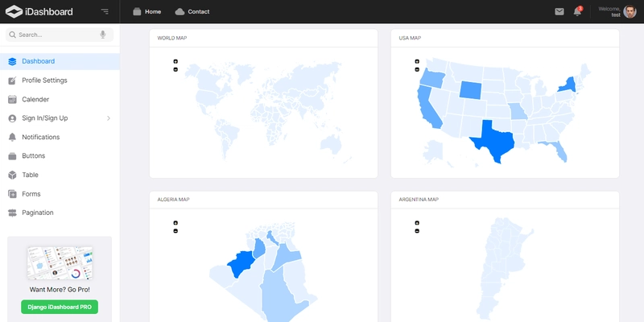This screenshot has width=644, height=322.
Task: Click the ARGENTINA MAP card title
Action: 419,200
